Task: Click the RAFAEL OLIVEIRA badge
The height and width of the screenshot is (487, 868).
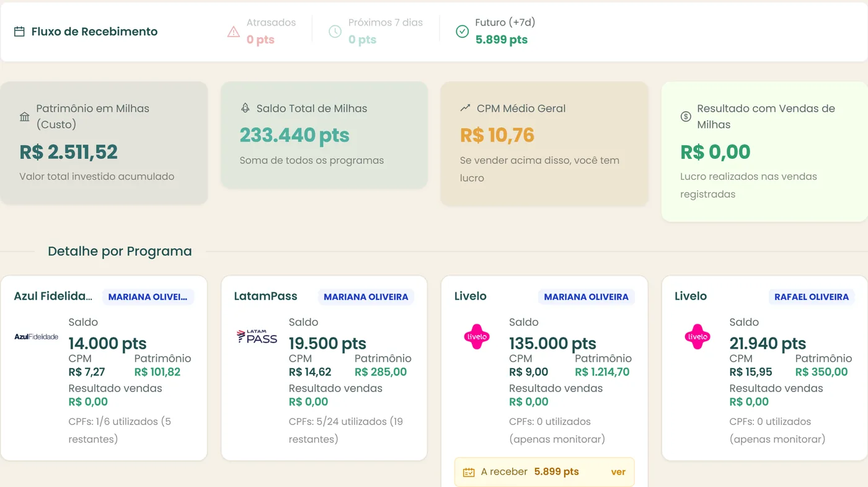Action: point(812,297)
